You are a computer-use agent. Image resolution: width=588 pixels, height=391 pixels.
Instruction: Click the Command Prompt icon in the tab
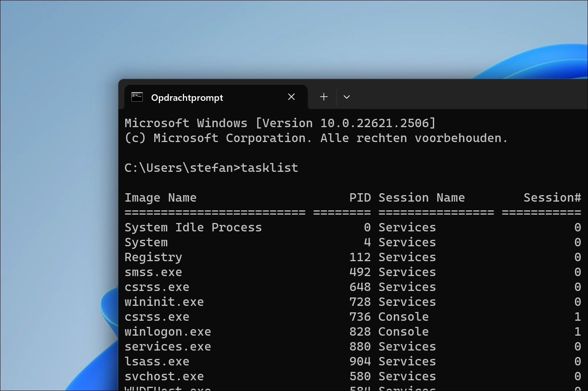click(x=137, y=97)
